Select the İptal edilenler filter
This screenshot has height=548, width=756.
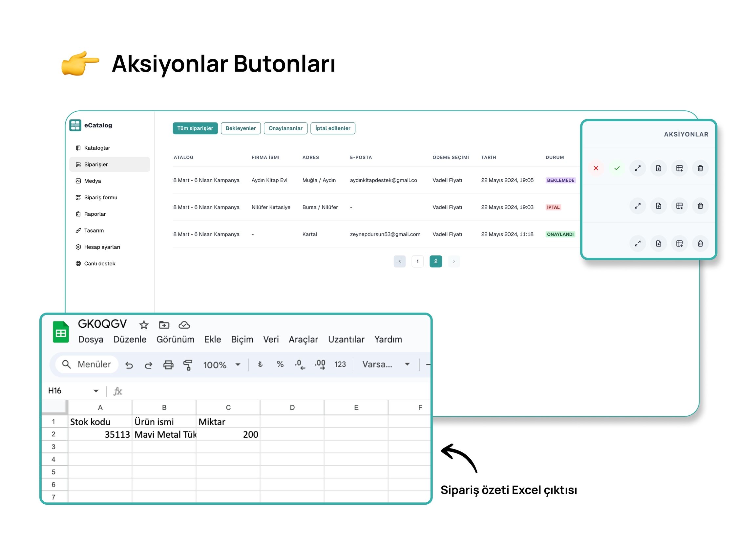[x=332, y=128]
